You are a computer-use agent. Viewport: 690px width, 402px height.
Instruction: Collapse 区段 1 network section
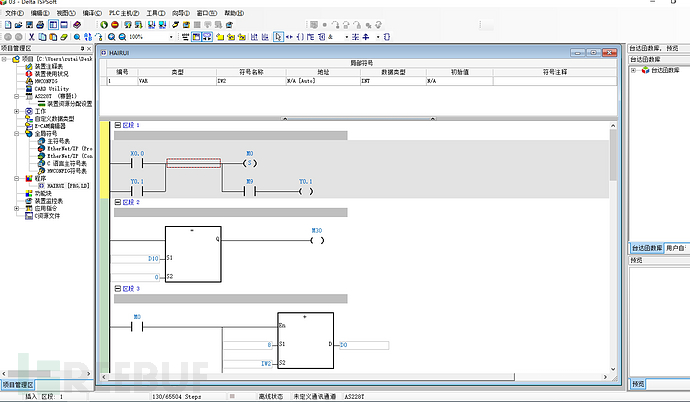[118, 125]
